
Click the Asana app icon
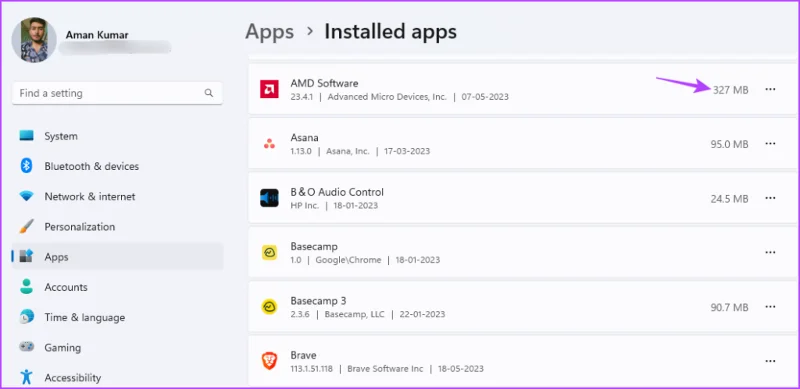(269, 144)
